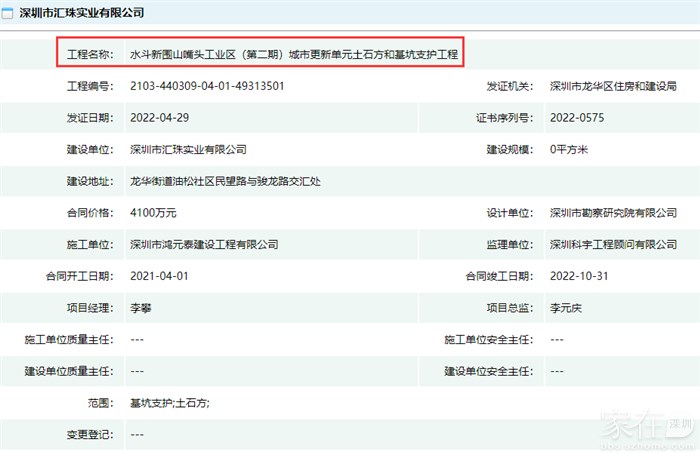Image resolution: width=700 pixels, height=454 pixels.
Task: Click the issue date 2022-04-29
Action: click(x=158, y=118)
